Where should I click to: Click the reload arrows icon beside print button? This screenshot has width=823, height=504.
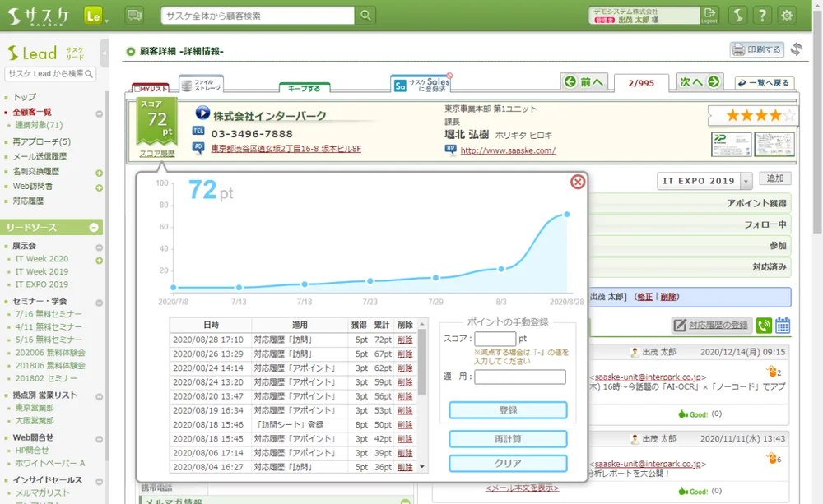click(x=796, y=49)
